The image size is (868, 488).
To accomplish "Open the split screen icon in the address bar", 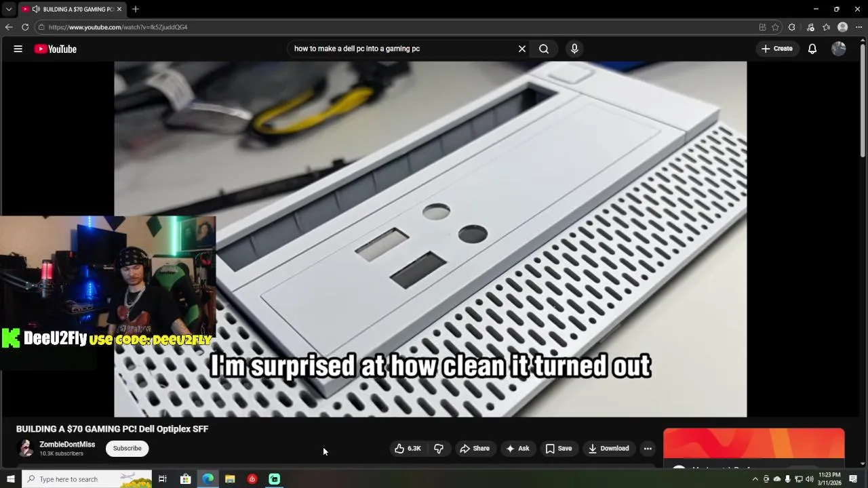I will pos(762,27).
